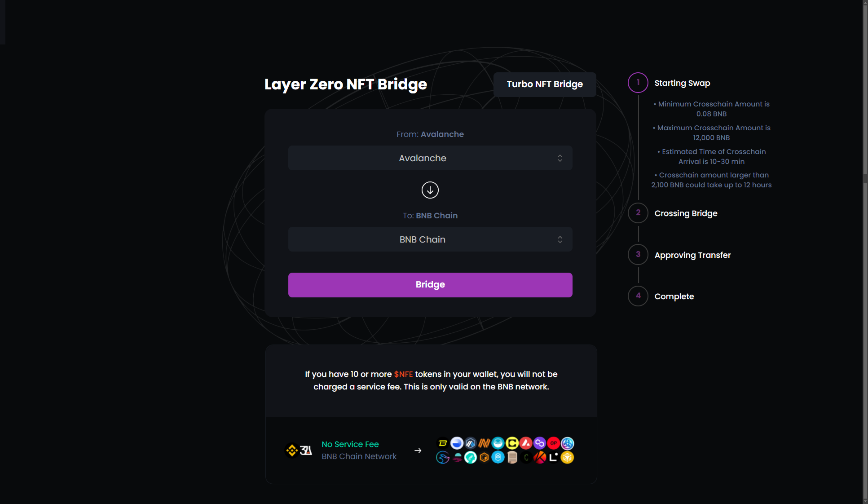Click the From: Avalanche label

(x=430, y=134)
